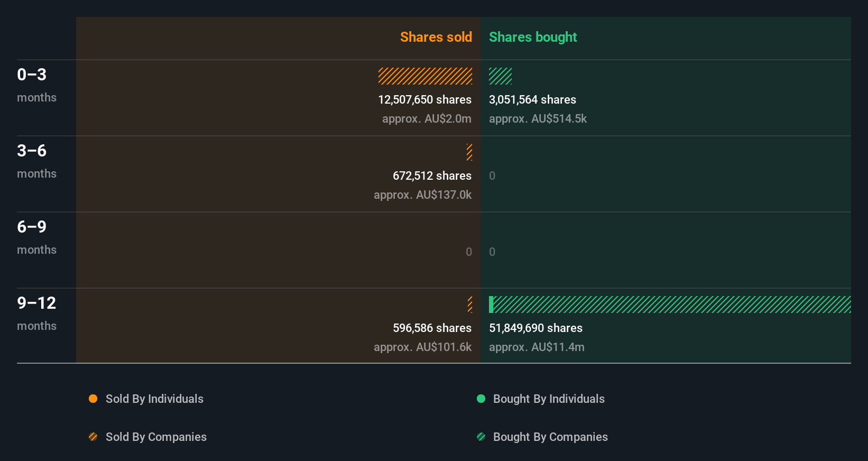The width and height of the screenshot is (868, 461).
Task: Click the 51,849,690 shares value
Action: (535, 328)
